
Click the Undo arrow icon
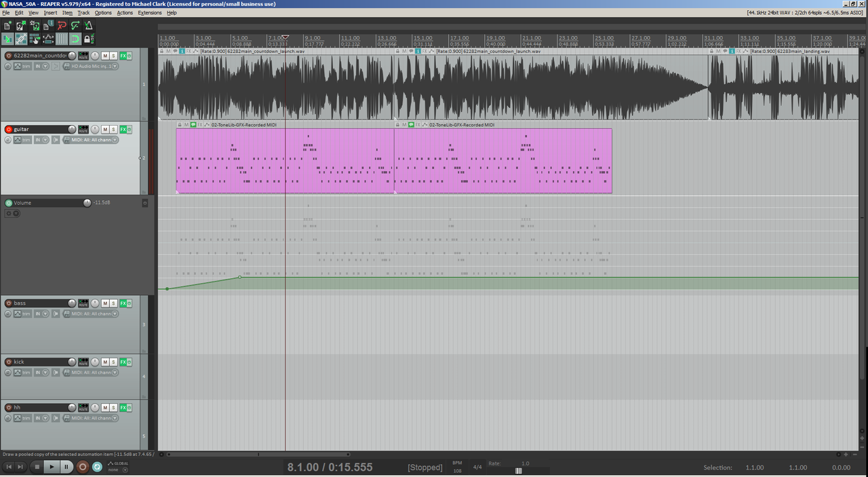click(62, 26)
